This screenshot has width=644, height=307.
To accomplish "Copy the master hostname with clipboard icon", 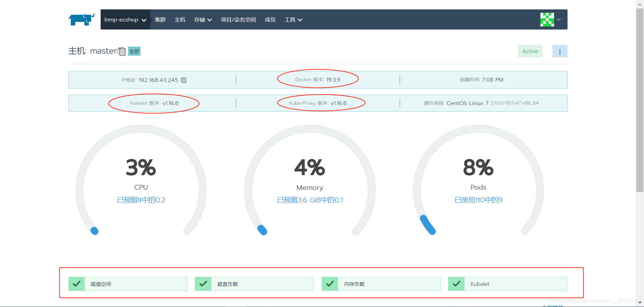I will [x=122, y=51].
